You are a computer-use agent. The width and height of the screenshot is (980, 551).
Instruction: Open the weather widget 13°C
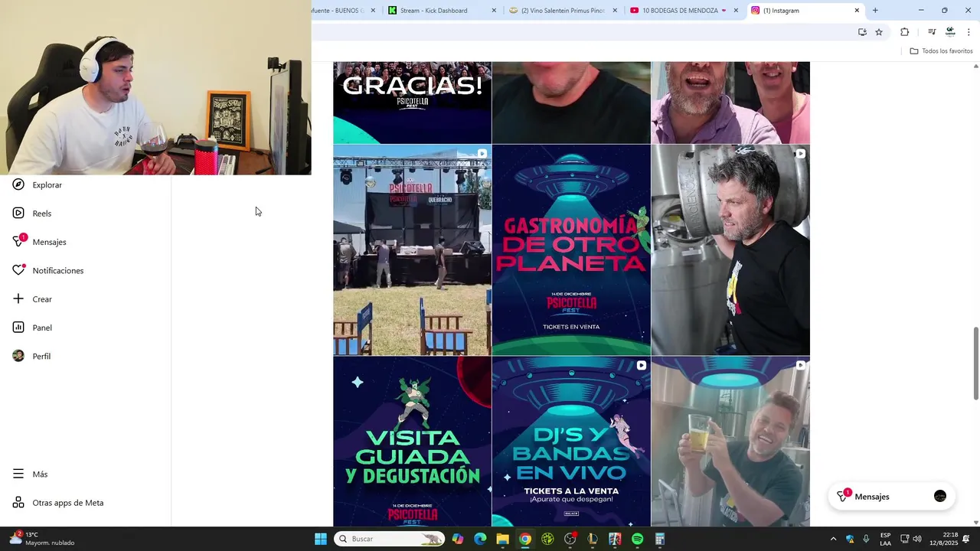tap(42, 539)
